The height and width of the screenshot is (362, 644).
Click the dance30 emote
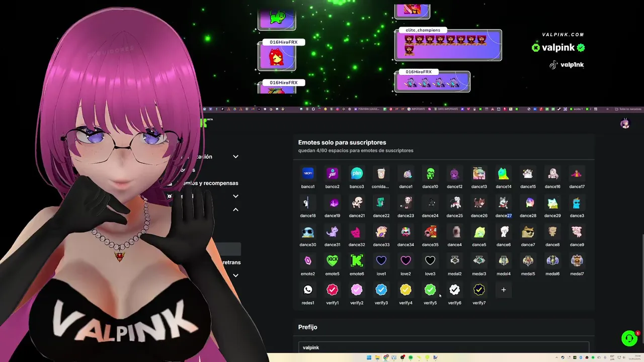pyautogui.click(x=308, y=232)
